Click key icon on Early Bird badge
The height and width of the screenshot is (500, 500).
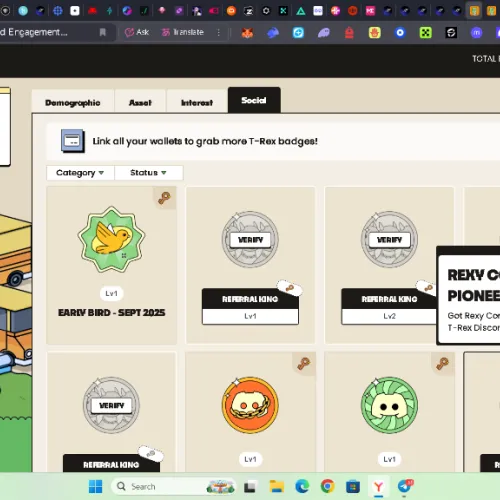(x=164, y=198)
